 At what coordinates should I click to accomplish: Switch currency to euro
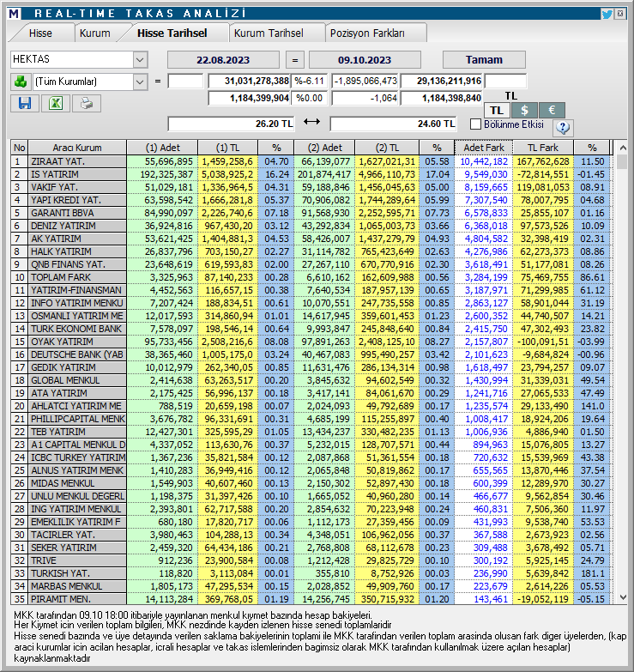pos(552,111)
